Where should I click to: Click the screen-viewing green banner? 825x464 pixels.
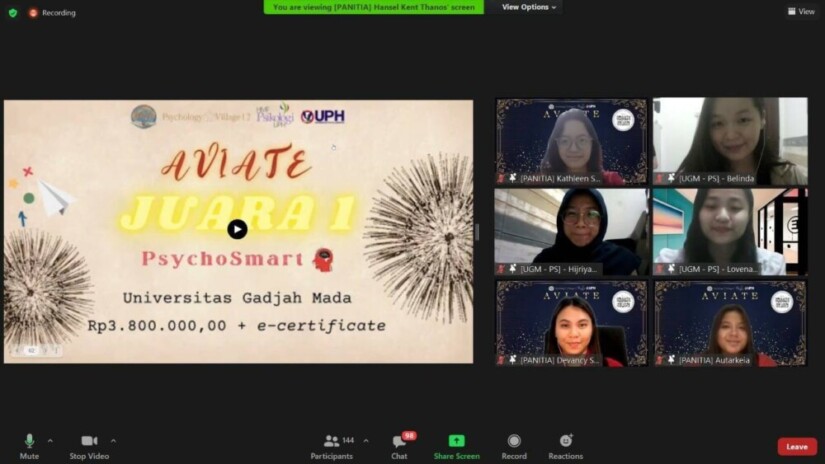click(374, 7)
